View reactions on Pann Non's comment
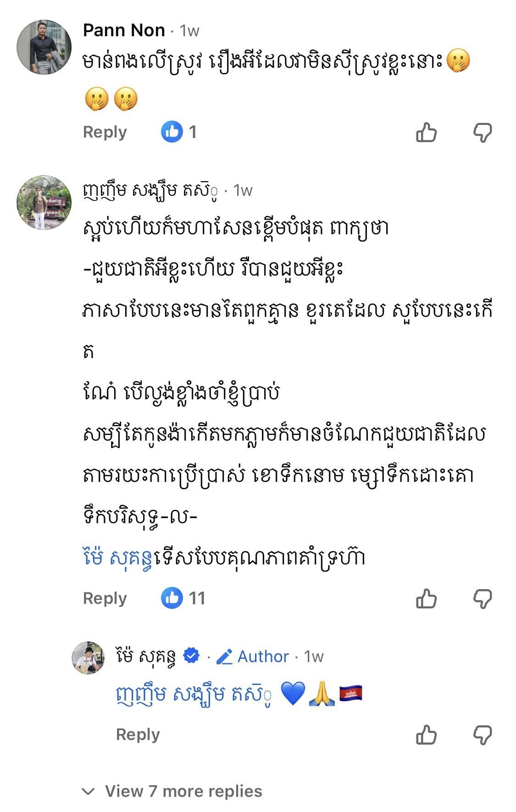The width and height of the screenshot is (516, 812). tap(179, 132)
